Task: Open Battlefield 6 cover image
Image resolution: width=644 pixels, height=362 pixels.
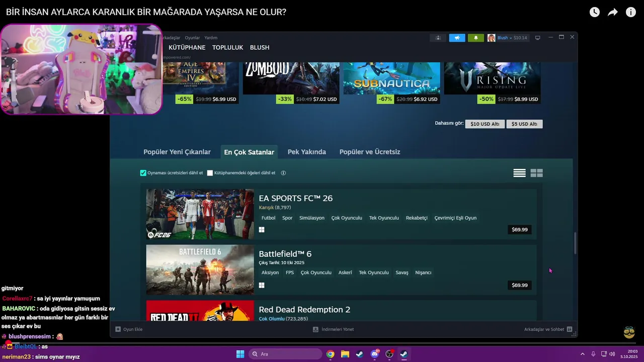Action: [x=200, y=269]
